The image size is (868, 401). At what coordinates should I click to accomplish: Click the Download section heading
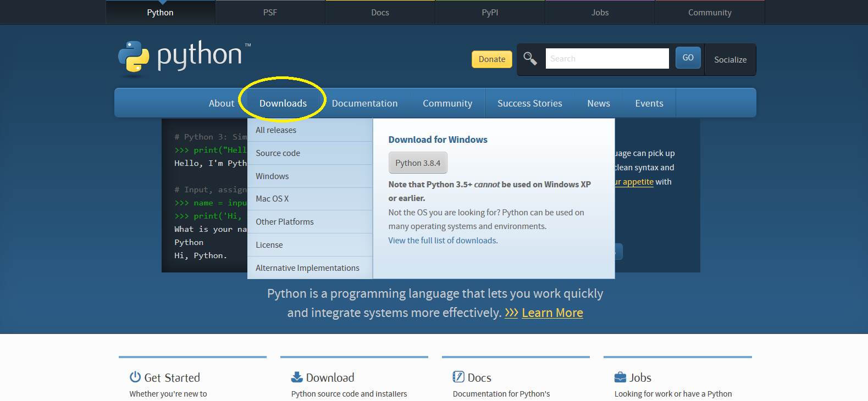point(330,377)
